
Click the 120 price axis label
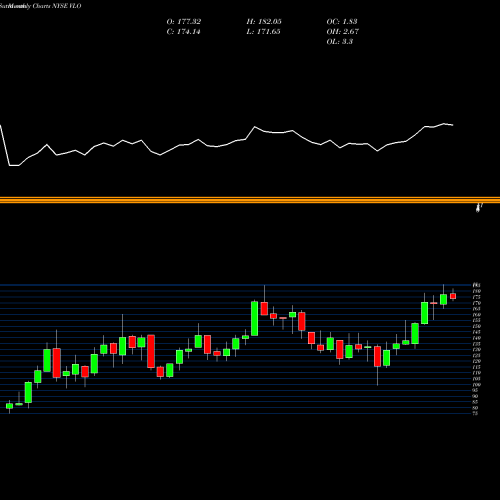pos(477,361)
